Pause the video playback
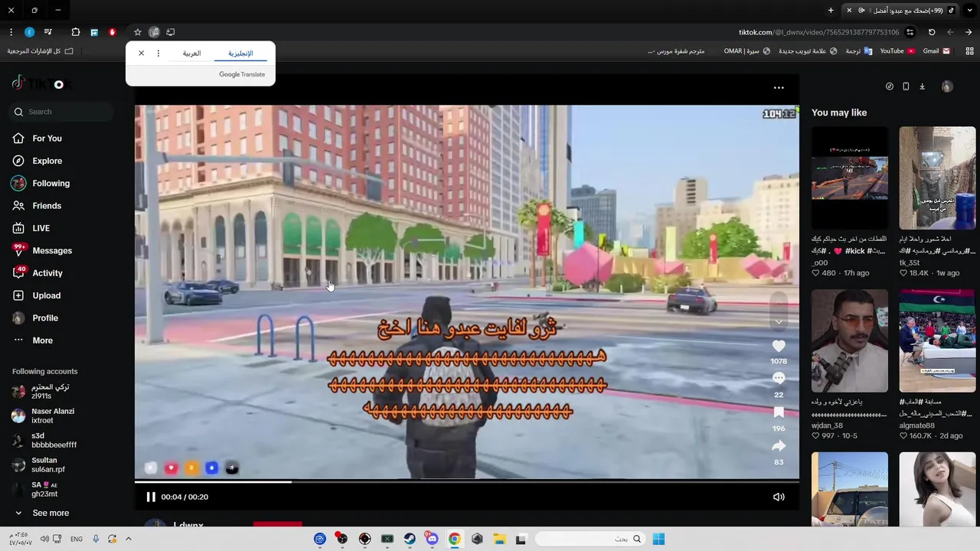Image resolution: width=980 pixels, height=551 pixels. pyautogui.click(x=151, y=497)
